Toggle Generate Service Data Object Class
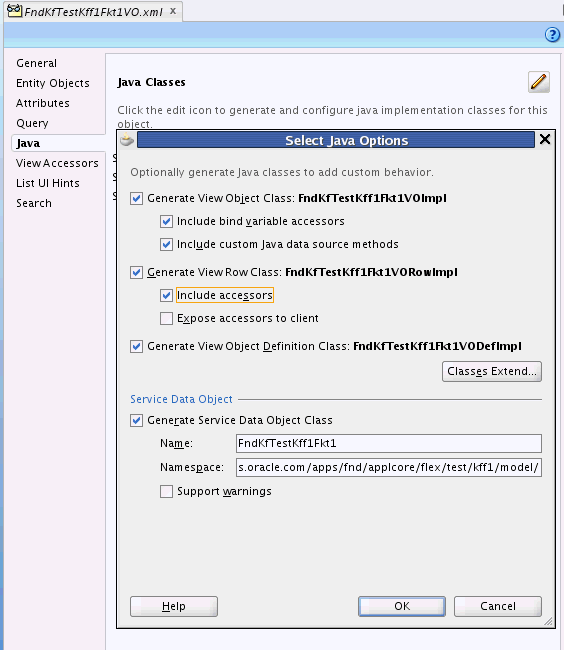The image size is (564, 650). (x=136, y=420)
